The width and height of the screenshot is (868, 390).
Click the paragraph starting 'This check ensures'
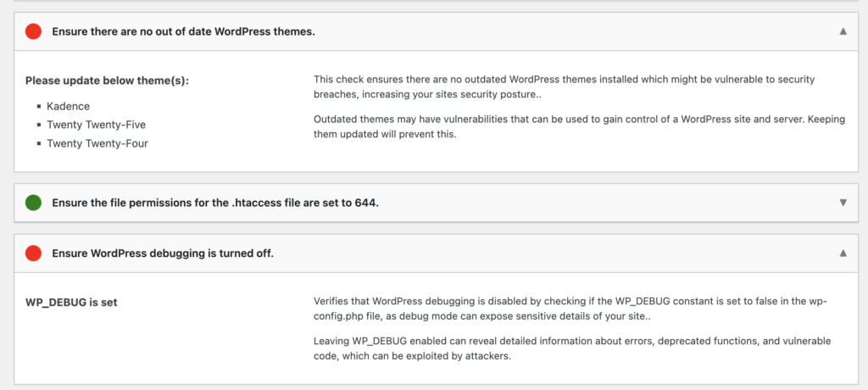pos(564,86)
